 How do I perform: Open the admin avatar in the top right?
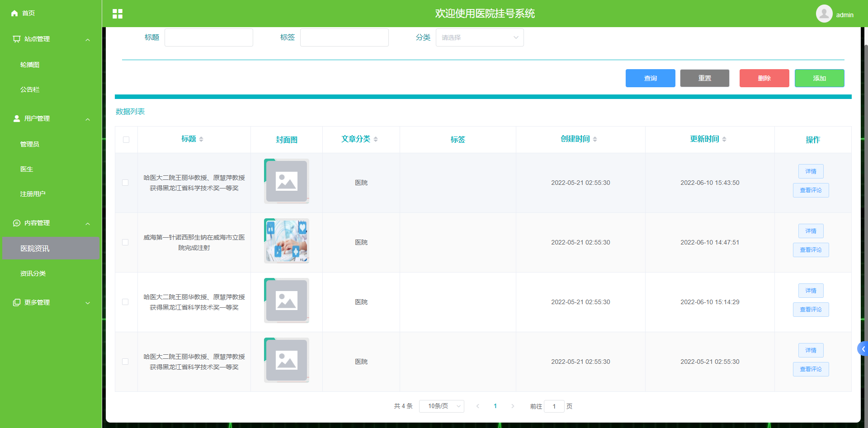click(x=824, y=14)
